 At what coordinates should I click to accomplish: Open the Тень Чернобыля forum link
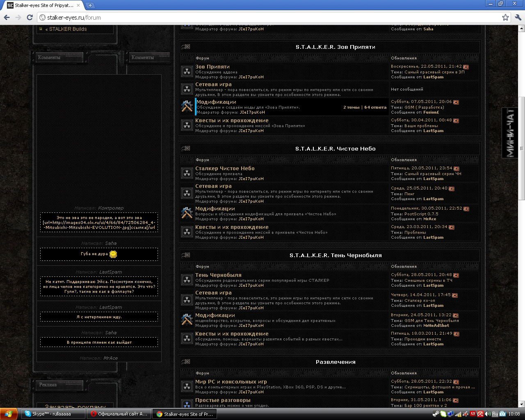[218, 275]
